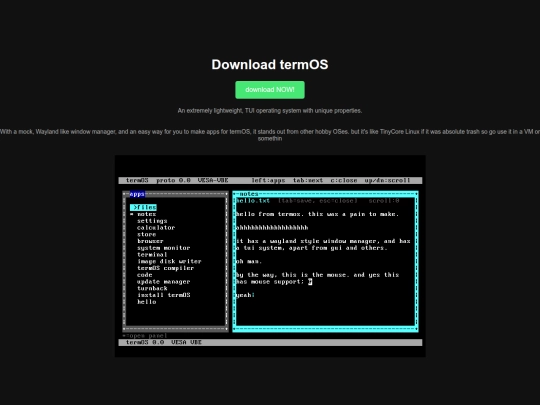The height and width of the screenshot is (405, 540).
Task: Click 'install termOS' entry in apps list
Action: pos(164,295)
